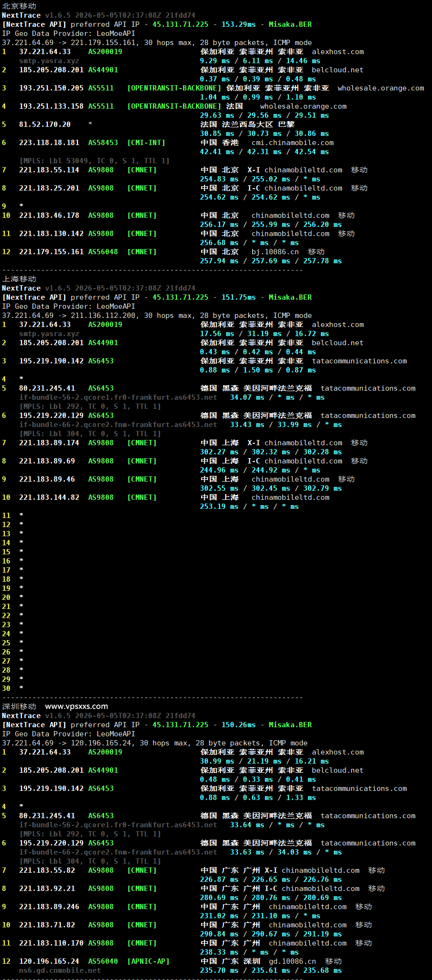The height and width of the screenshot is (980, 432).
Task: Select the 150.26ms API latency value
Action: click(x=239, y=725)
